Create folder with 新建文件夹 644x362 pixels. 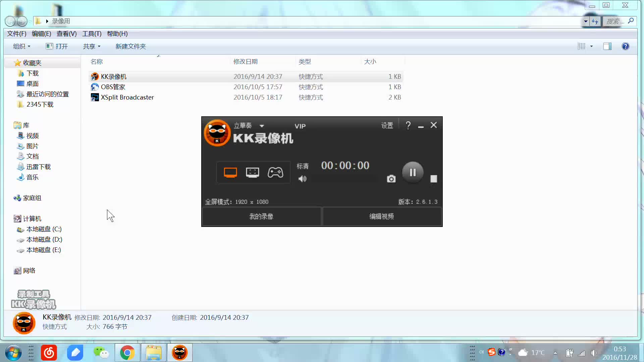pos(130,46)
